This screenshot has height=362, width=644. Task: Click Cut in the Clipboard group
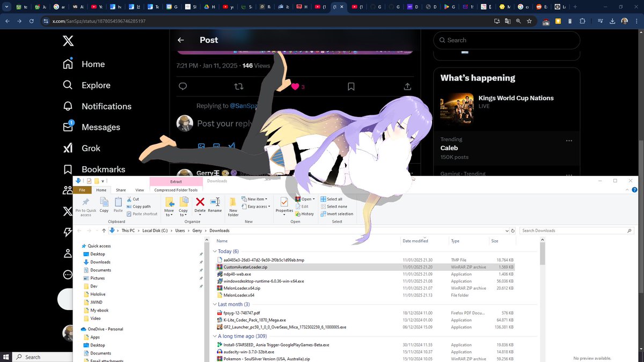134,199
